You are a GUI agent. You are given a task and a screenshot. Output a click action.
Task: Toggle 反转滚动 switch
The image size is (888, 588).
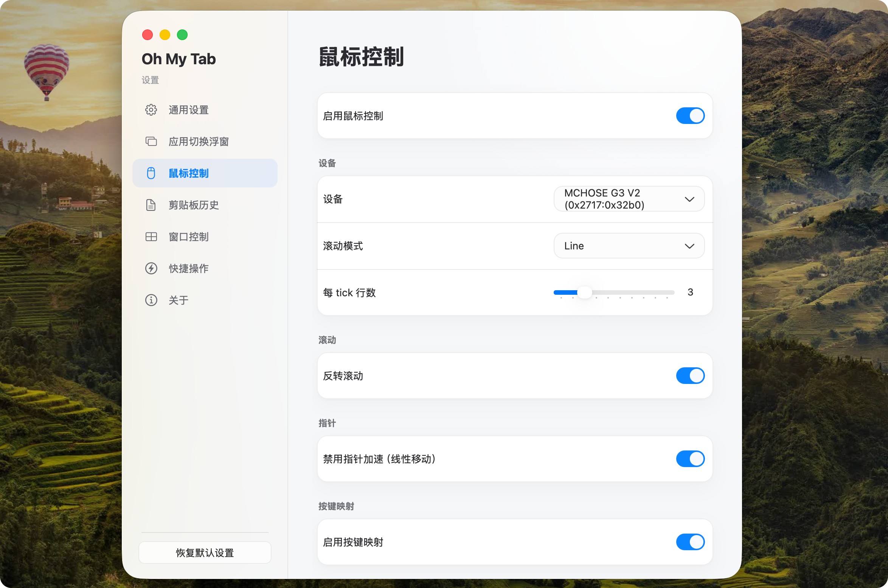(690, 376)
